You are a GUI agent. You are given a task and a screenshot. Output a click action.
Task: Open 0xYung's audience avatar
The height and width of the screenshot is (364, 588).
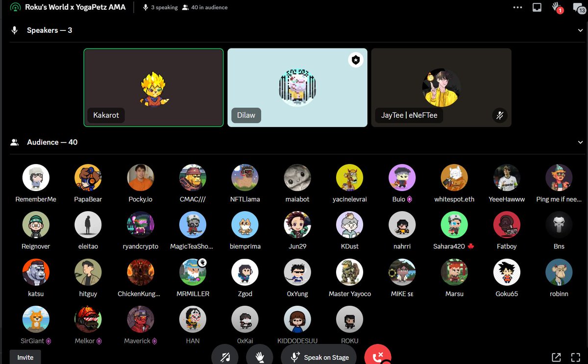pyautogui.click(x=297, y=272)
